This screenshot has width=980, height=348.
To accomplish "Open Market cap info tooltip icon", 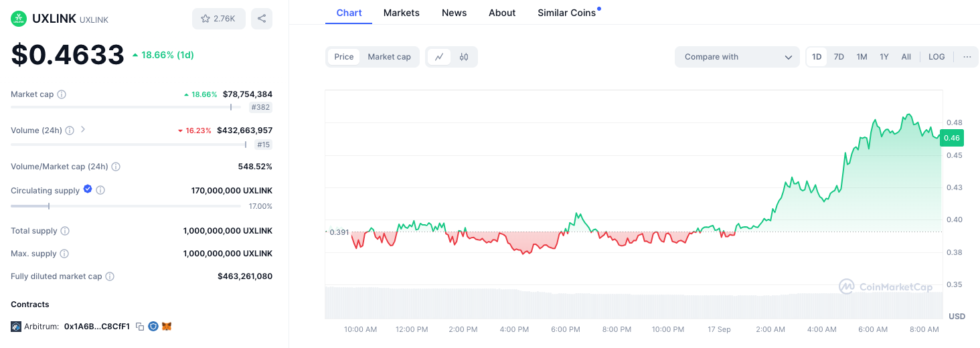I will click(x=62, y=94).
